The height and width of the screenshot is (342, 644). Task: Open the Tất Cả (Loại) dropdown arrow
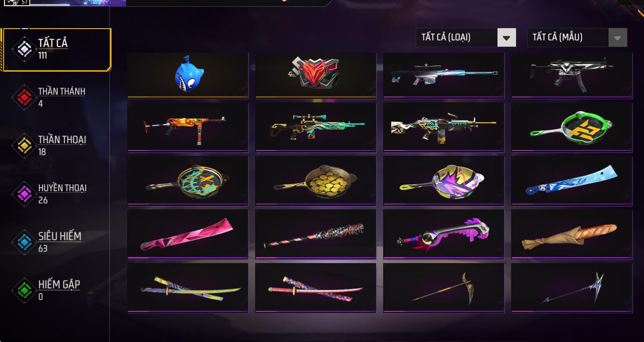506,38
